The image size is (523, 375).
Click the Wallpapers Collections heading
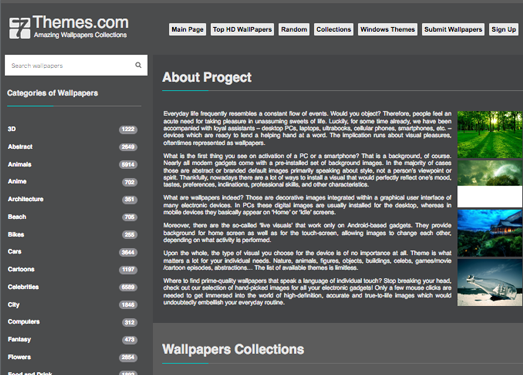(x=233, y=349)
